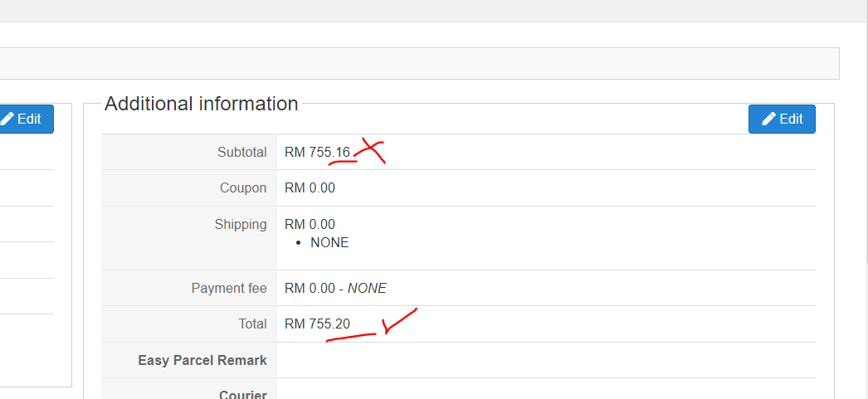Click the coupon amount RM 0.00

click(x=310, y=188)
